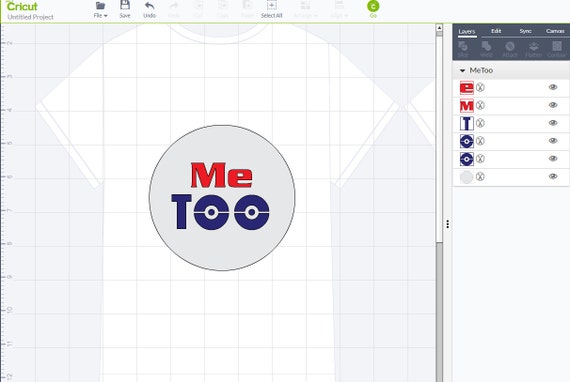
Task: Select the grey circle layer thumbnail
Action: pos(467,177)
